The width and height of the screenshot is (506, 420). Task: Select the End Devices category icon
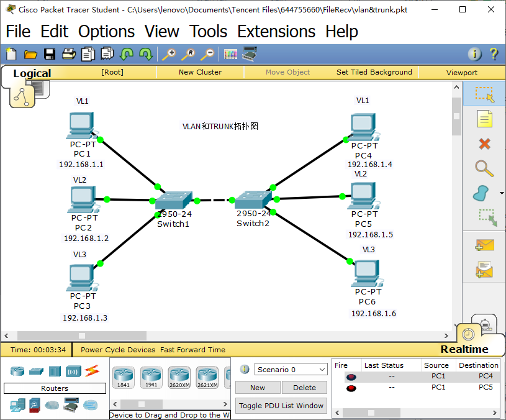pyautogui.click(x=17, y=405)
